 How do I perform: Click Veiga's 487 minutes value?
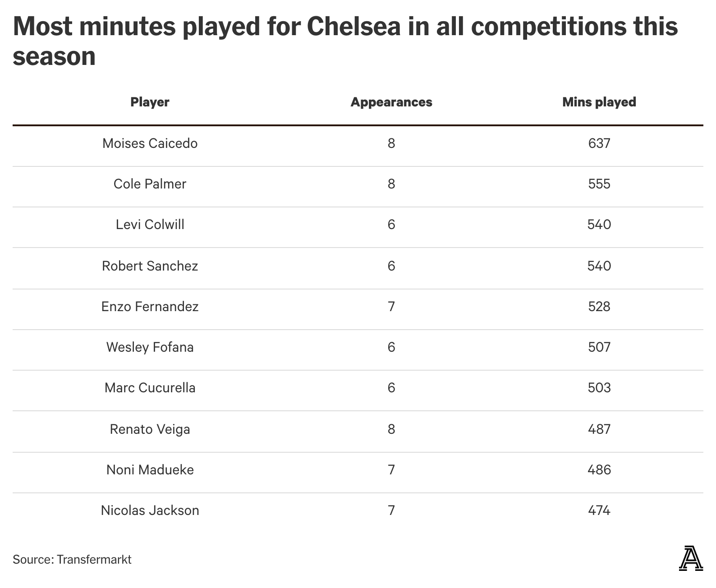(599, 429)
